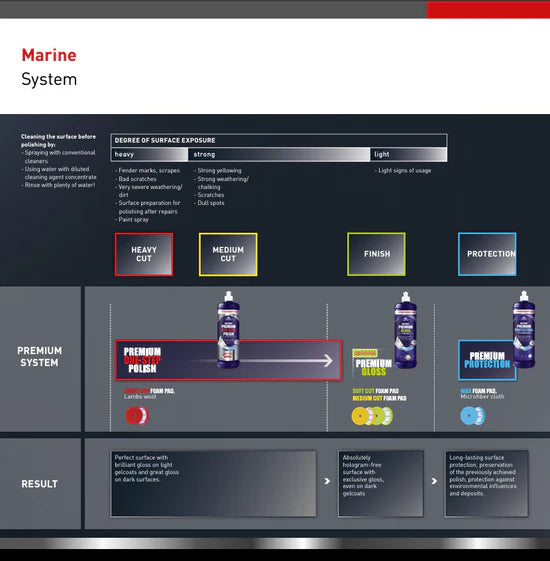Click the red heavy cut foam pad icon

tap(137, 416)
